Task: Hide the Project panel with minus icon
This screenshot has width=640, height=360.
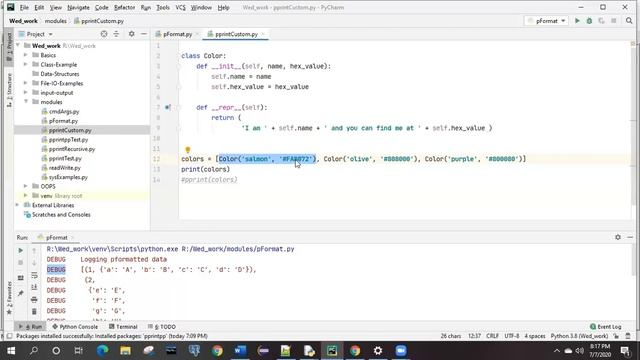Action: (x=144, y=34)
